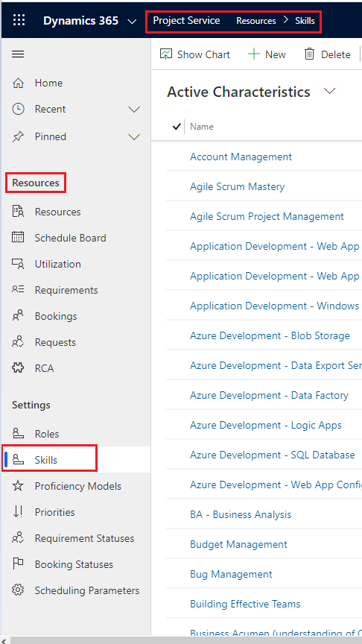The image size is (362, 644).
Task: Open the Bug Management skill
Action: pos(231,574)
